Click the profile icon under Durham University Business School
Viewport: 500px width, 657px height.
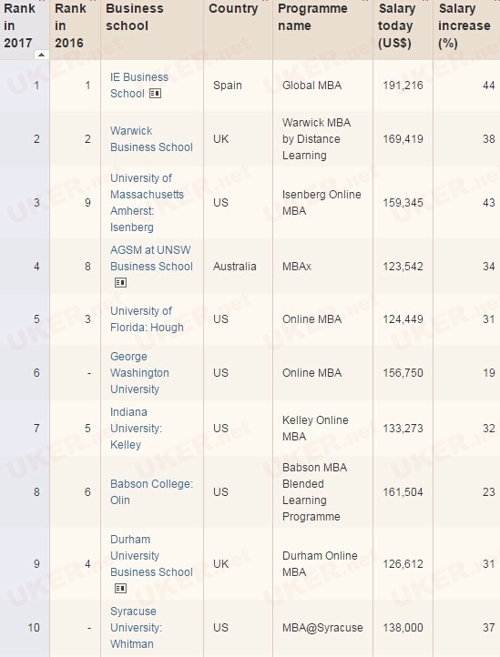click(x=120, y=589)
